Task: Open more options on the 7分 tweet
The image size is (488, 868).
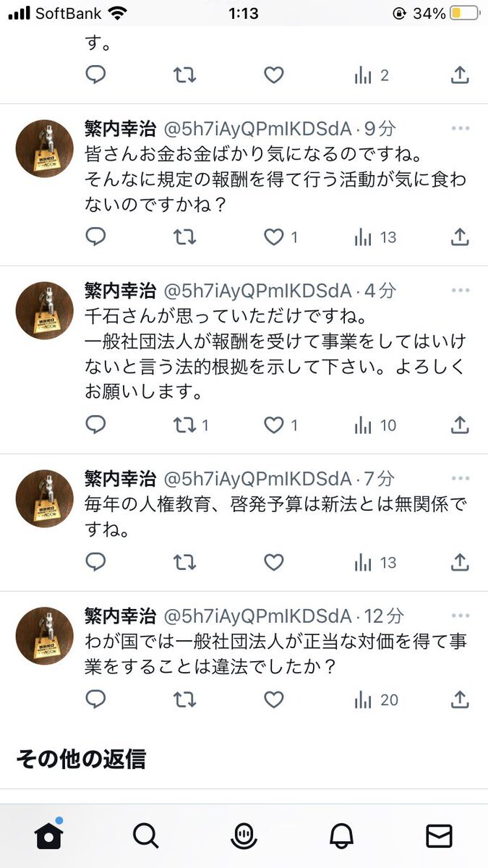Action: point(461,478)
